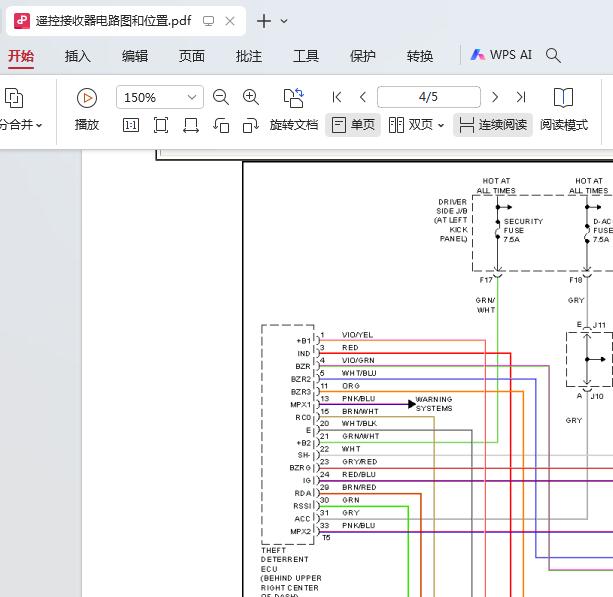Click the rotate document icon
613x597 pixels.
point(294,98)
